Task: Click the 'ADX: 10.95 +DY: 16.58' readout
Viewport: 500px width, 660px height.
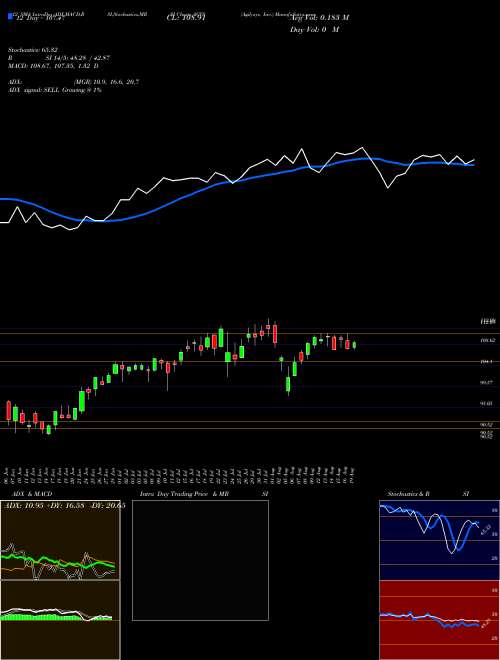Action: point(42,505)
